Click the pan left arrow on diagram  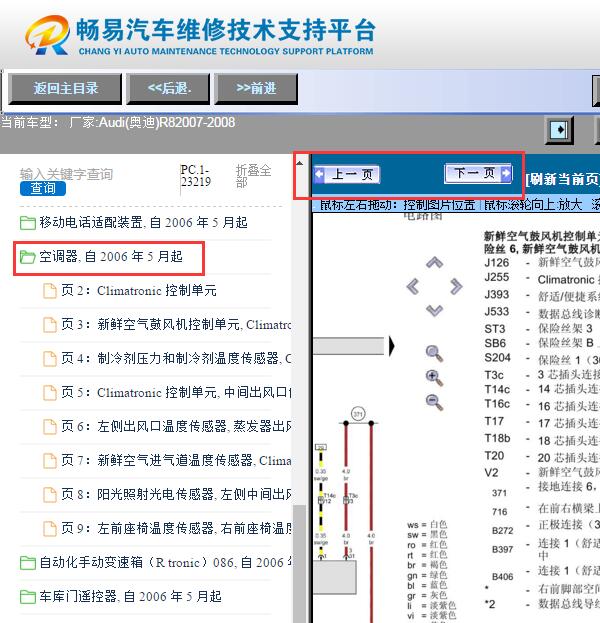click(x=412, y=286)
